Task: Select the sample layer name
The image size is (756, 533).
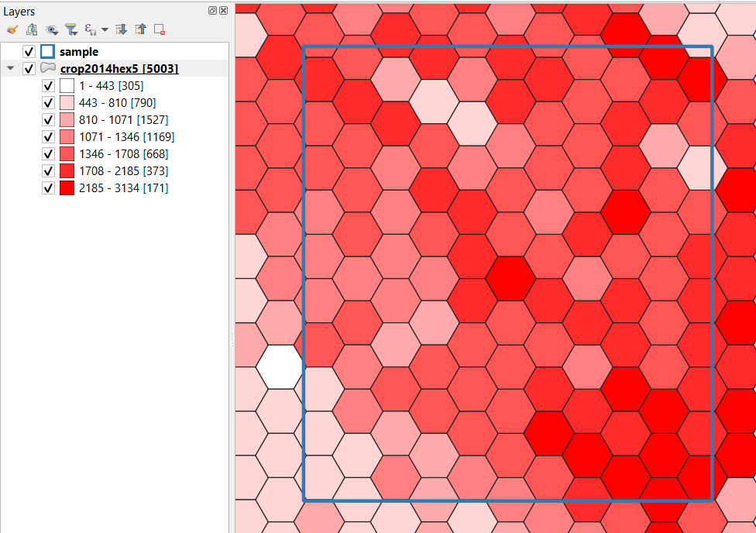Action: (78, 52)
